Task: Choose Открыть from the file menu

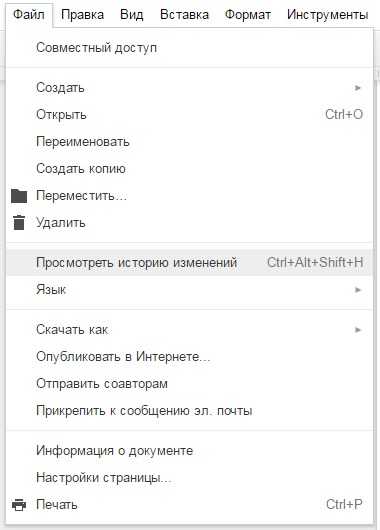Action: tap(190, 115)
